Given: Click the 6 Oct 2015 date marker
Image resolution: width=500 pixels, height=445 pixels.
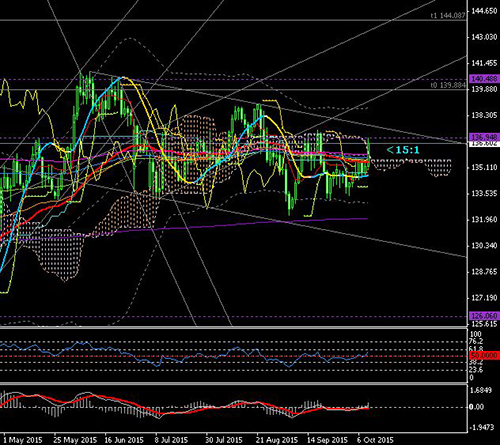Looking at the screenshot, I should click(375, 440).
